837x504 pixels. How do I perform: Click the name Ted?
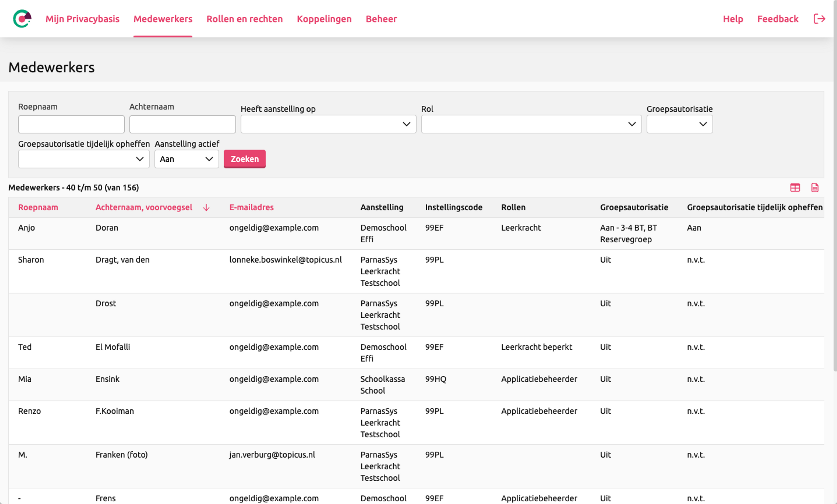(x=25, y=347)
